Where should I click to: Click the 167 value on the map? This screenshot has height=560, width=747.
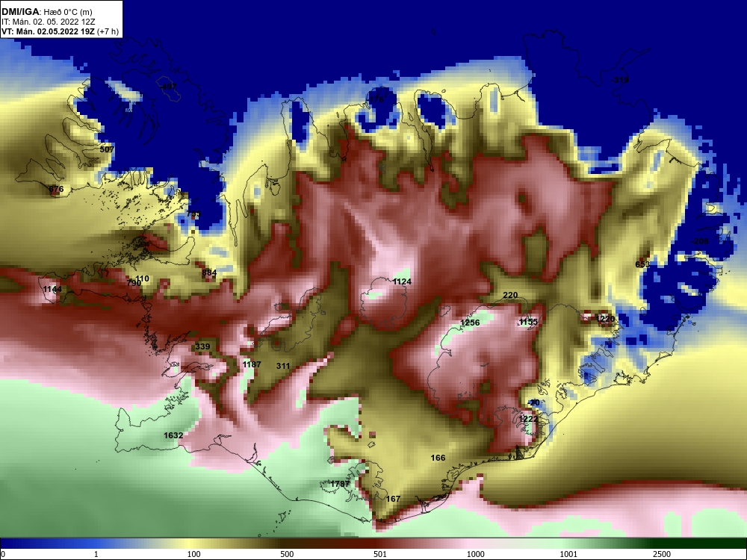pos(393,499)
